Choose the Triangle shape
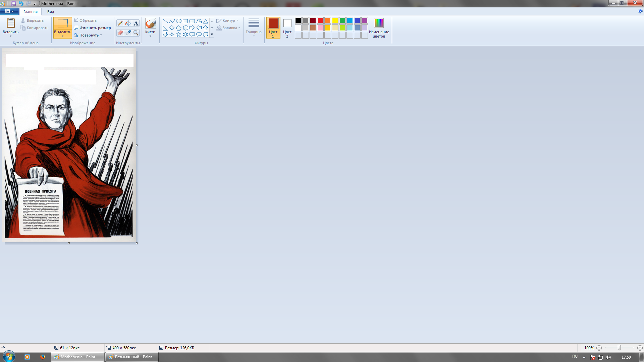The image size is (644, 362). click(206, 21)
